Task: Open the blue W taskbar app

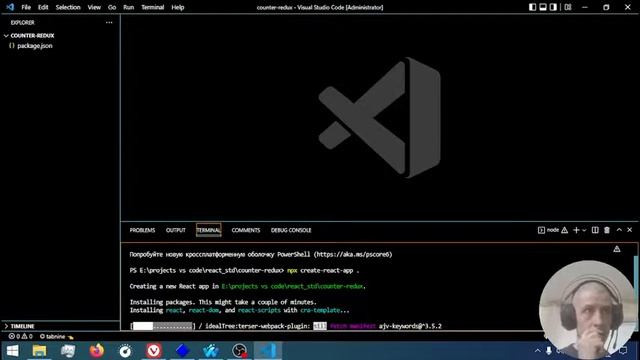Action: (211, 351)
